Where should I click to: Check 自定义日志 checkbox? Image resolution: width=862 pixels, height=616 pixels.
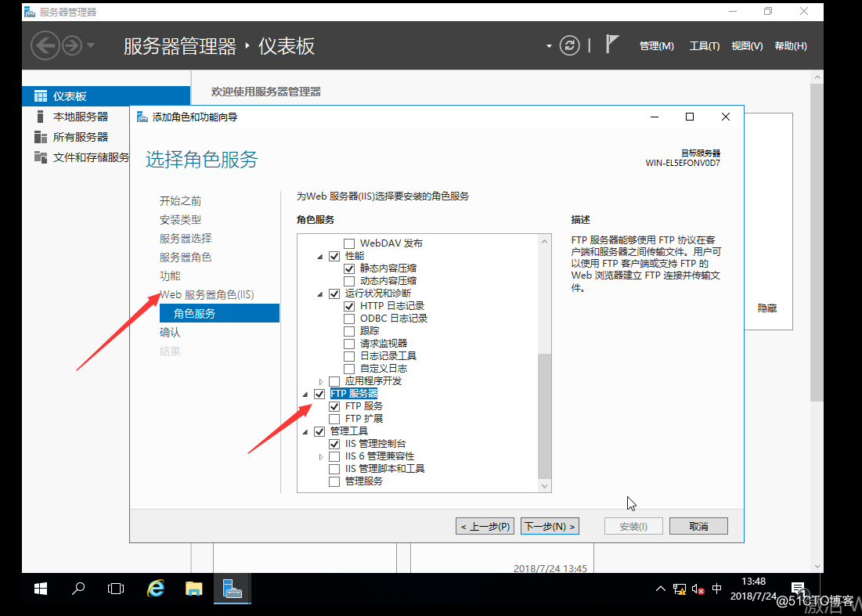point(349,369)
